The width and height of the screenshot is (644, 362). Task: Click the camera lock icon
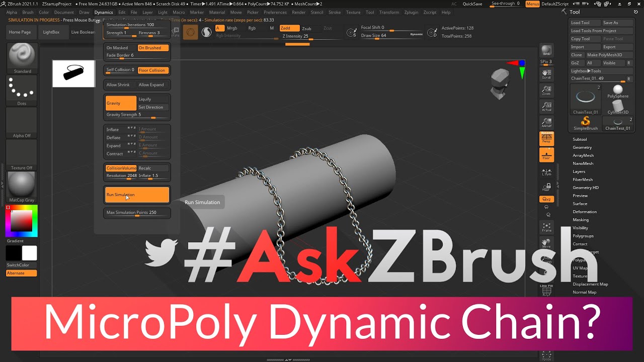tap(546, 187)
